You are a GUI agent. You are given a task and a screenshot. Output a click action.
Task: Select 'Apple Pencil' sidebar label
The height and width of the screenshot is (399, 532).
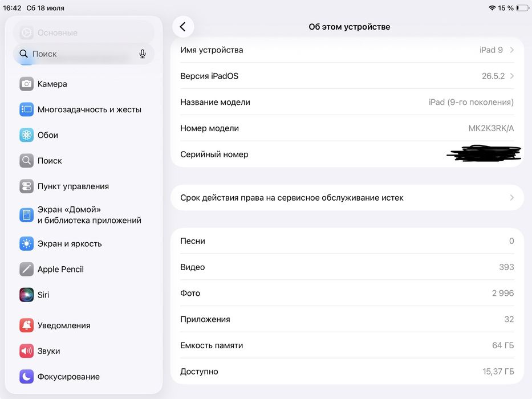point(60,269)
